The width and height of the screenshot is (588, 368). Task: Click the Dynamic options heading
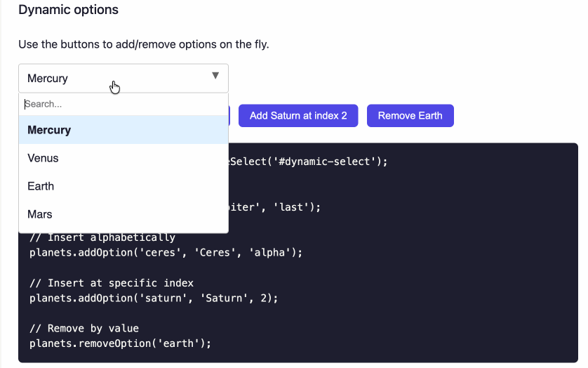tap(68, 10)
